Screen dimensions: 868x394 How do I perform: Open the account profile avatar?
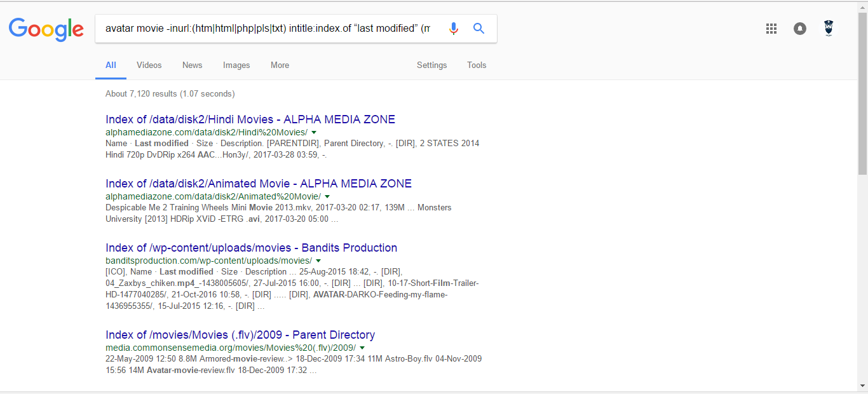(828, 29)
